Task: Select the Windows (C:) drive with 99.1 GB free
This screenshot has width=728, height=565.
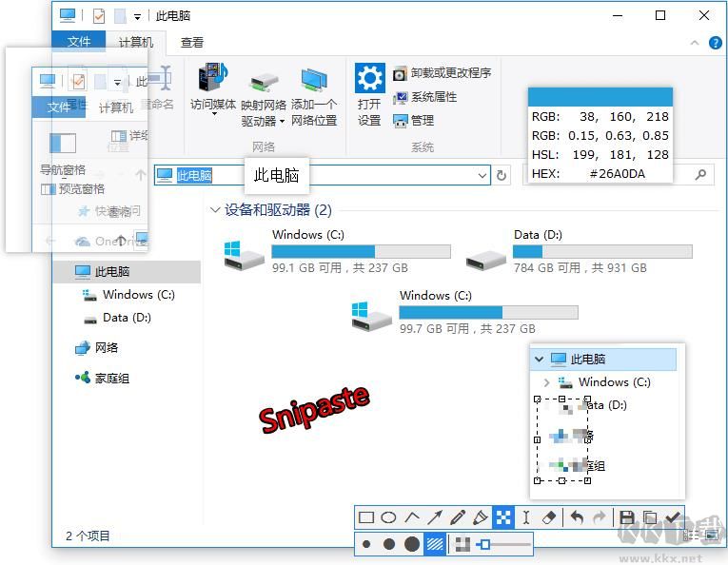Action: [336, 251]
